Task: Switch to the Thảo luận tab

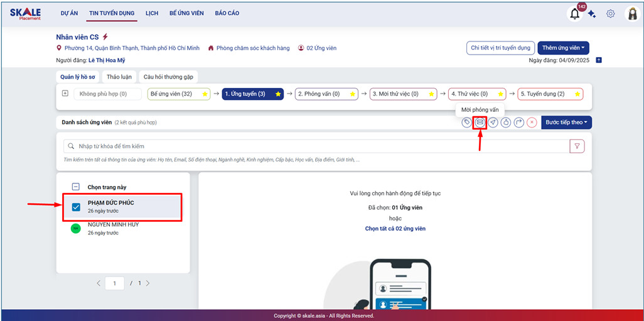Action: [x=119, y=77]
